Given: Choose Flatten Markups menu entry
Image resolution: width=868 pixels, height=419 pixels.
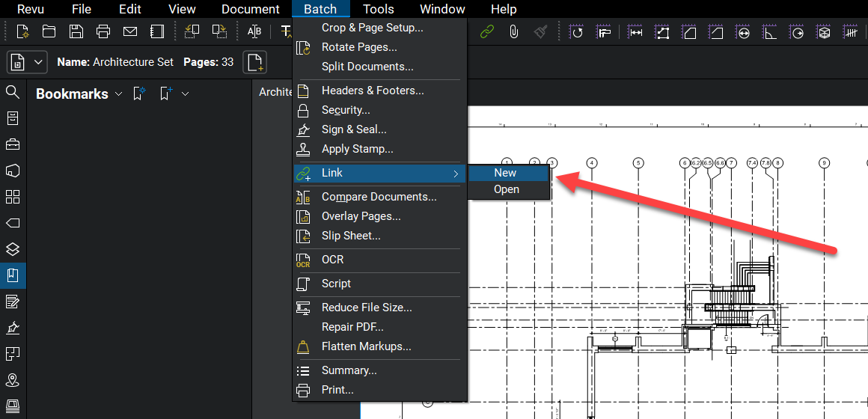Looking at the screenshot, I should tap(380, 346).
